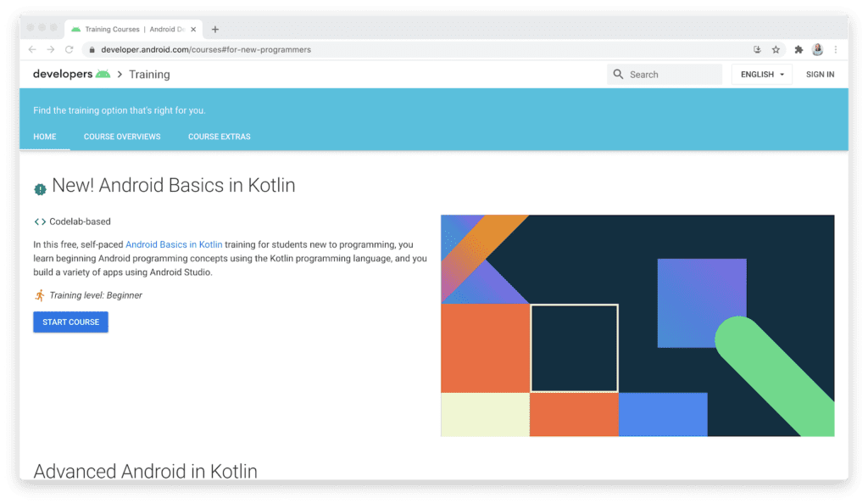Viewport: 868px width, 504px height.
Task: Switch to the COURSE OVERVIEWS tab
Action: coord(122,137)
